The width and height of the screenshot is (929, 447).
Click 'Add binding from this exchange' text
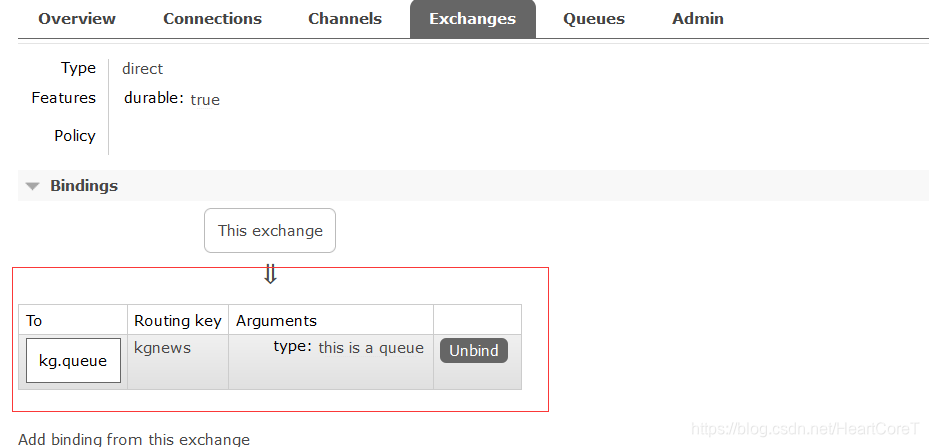click(134, 440)
